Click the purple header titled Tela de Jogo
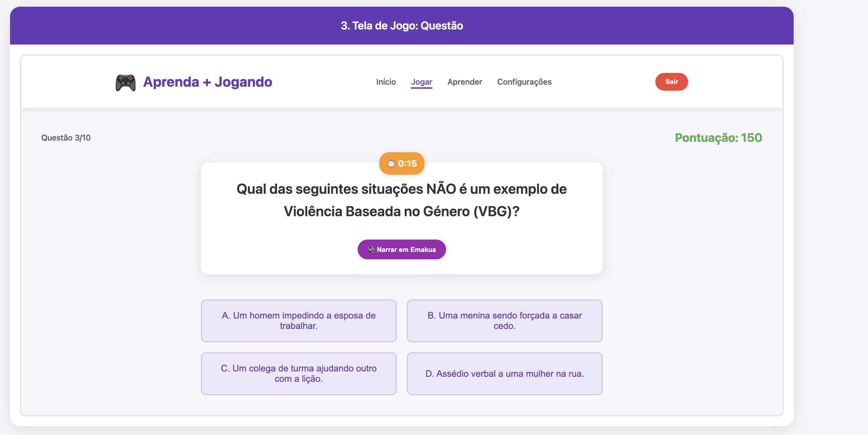 (402, 25)
